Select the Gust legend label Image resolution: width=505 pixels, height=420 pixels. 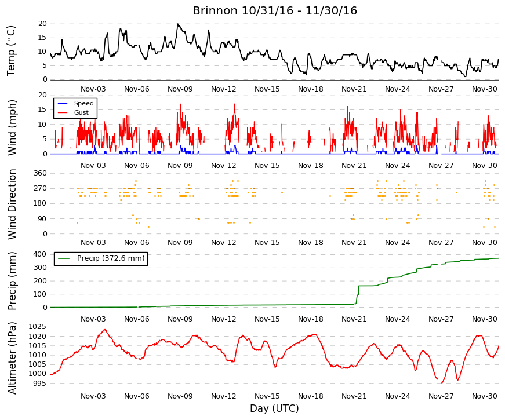(x=81, y=112)
